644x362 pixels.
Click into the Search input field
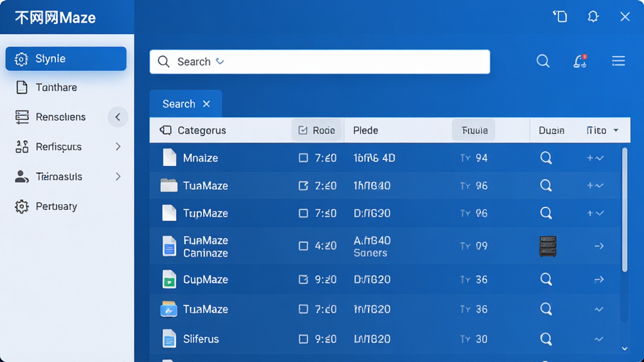319,62
